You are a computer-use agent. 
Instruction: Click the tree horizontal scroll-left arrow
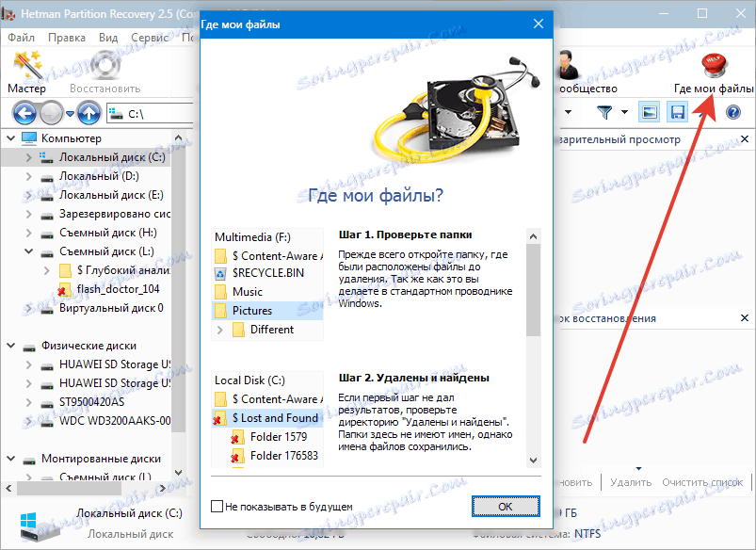coord(8,488)
